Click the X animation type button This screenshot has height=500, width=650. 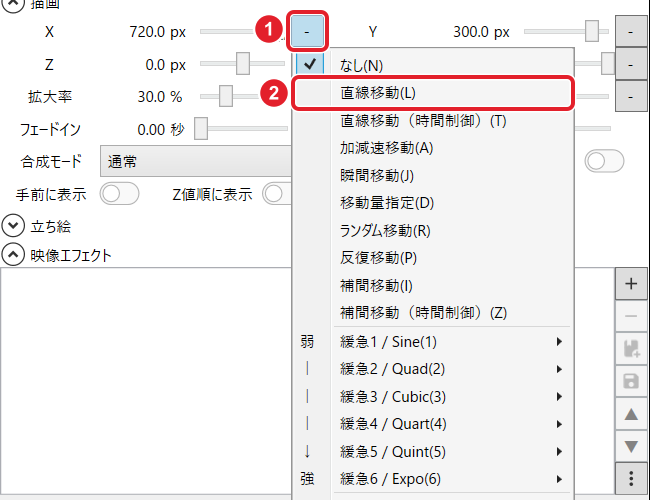pos(307,32)
